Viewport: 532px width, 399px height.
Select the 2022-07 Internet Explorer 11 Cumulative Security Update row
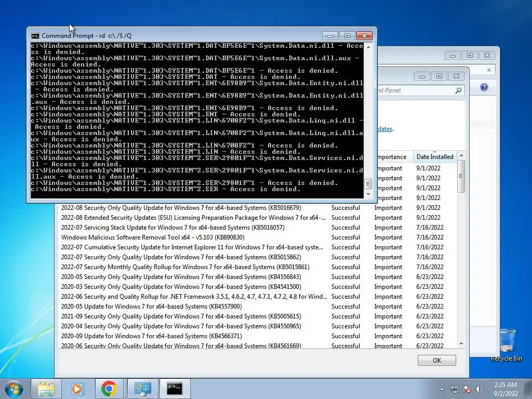(x=257, y=247)
